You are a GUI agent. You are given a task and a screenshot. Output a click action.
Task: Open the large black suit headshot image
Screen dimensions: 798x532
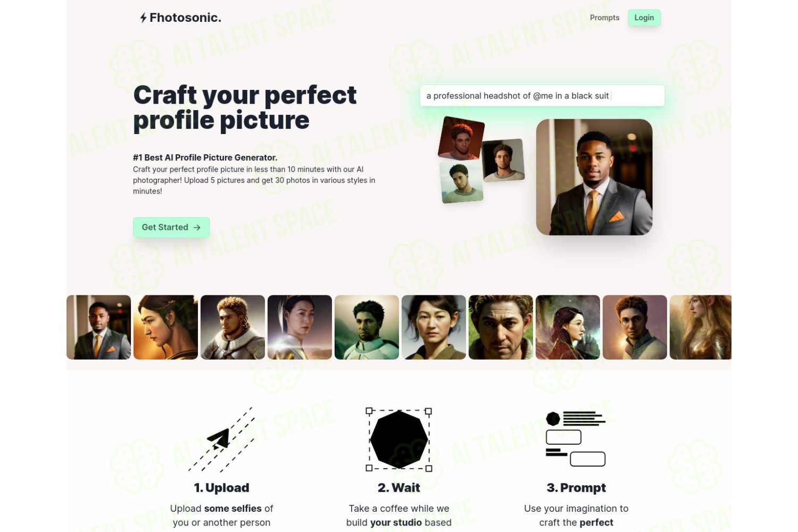(594, 177)
